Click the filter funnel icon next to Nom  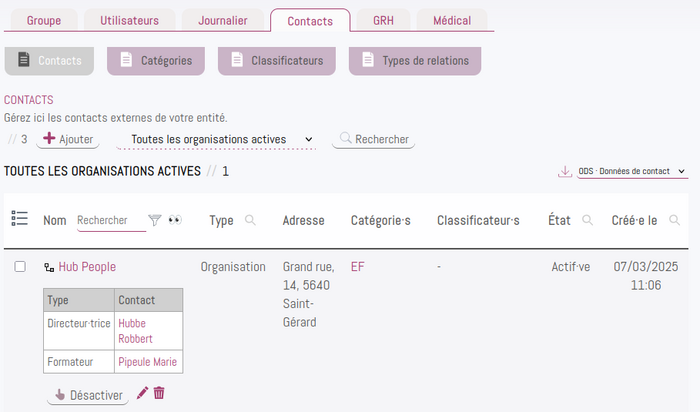click(x=154, y=220)
